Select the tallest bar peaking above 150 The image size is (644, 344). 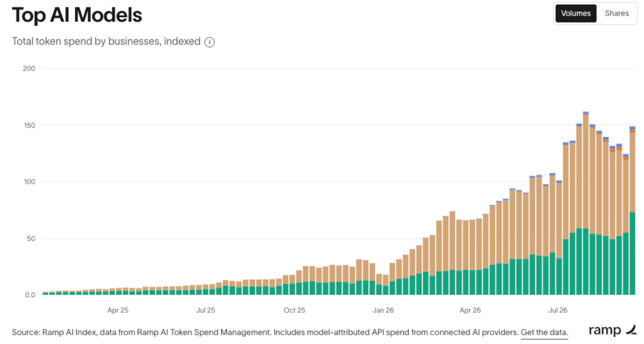coord(586,203)
